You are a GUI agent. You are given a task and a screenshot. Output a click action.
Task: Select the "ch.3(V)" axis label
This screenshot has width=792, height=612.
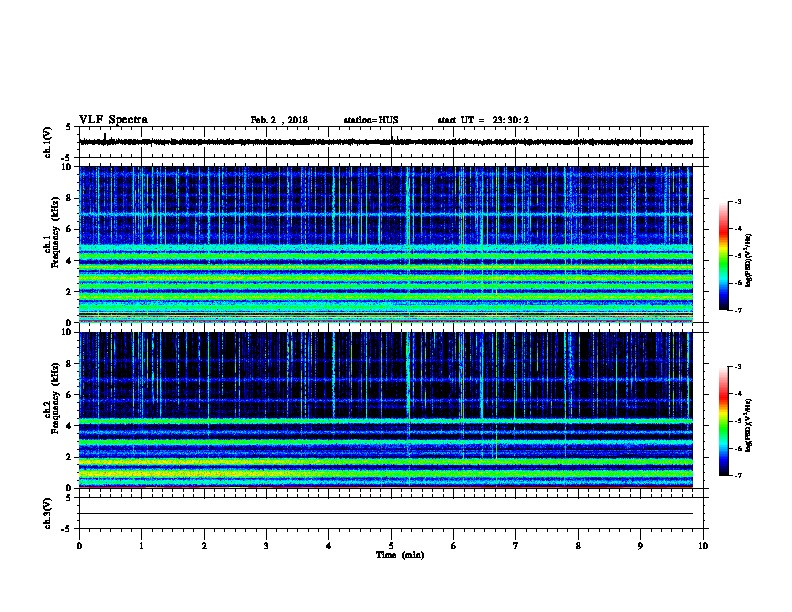tap(48, 513)
